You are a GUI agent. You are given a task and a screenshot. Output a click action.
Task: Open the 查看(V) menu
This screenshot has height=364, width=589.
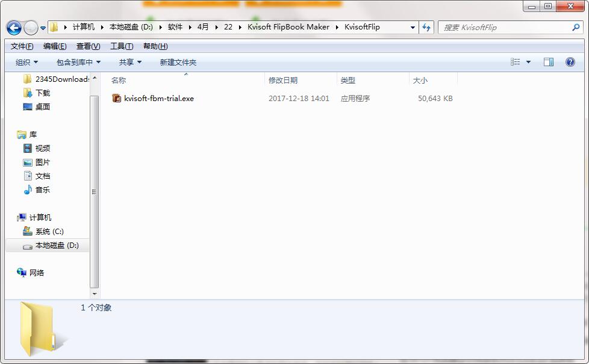point(89,46)
